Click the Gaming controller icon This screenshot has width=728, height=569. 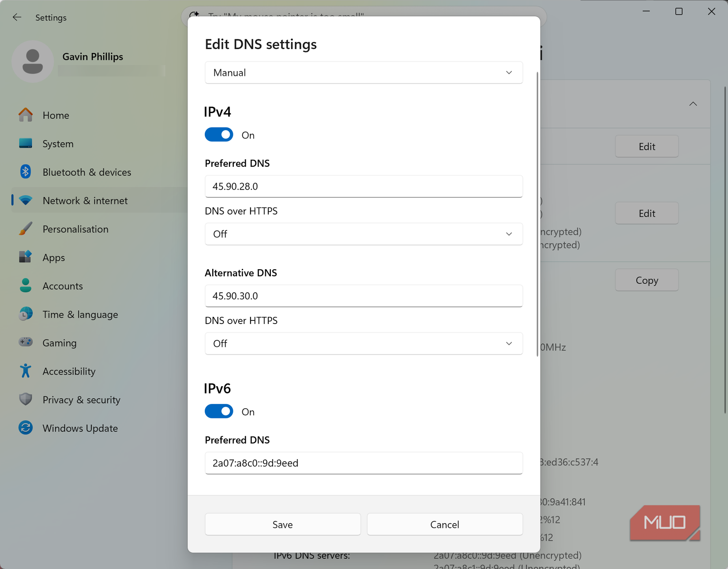tap(26, 343)
